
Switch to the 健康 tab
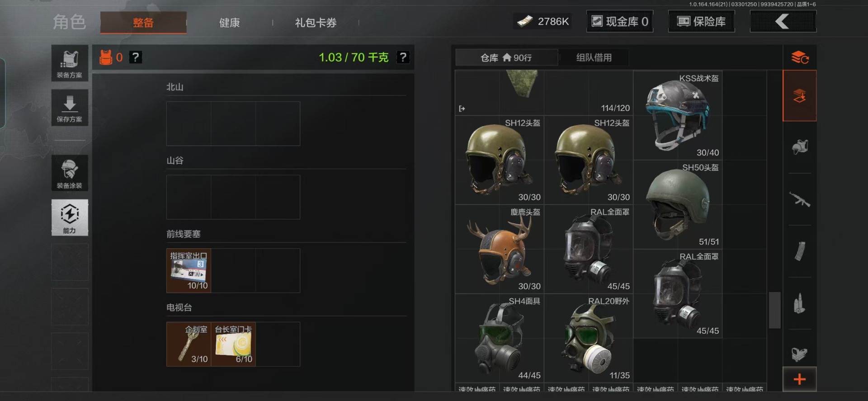pos(229,22)
